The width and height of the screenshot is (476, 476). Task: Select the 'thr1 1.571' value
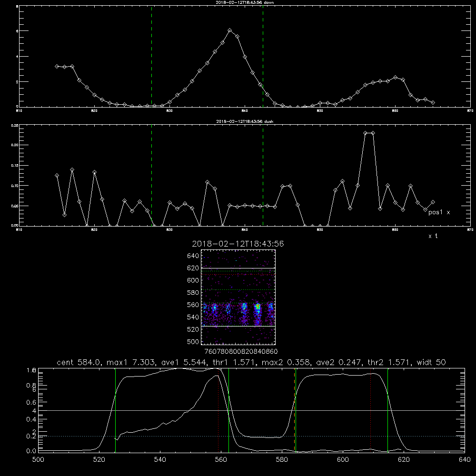click(234, 362)
